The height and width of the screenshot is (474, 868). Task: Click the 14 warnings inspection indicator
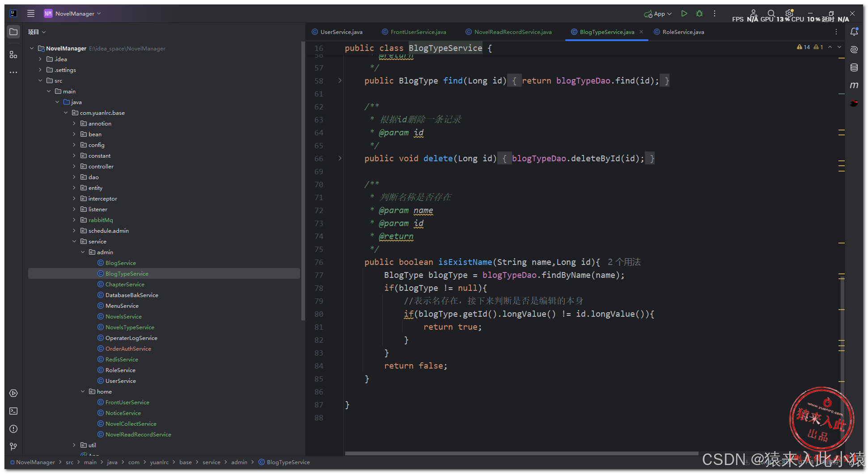click(804, 47)
